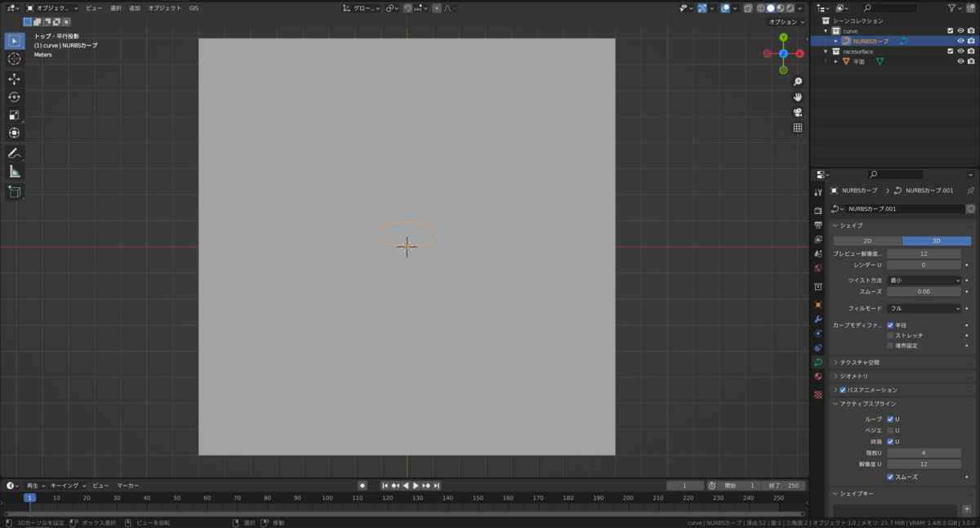Enable the ストレッチ checkbox
Viewport: 980px width, 528px height.
tap(890, 335)
